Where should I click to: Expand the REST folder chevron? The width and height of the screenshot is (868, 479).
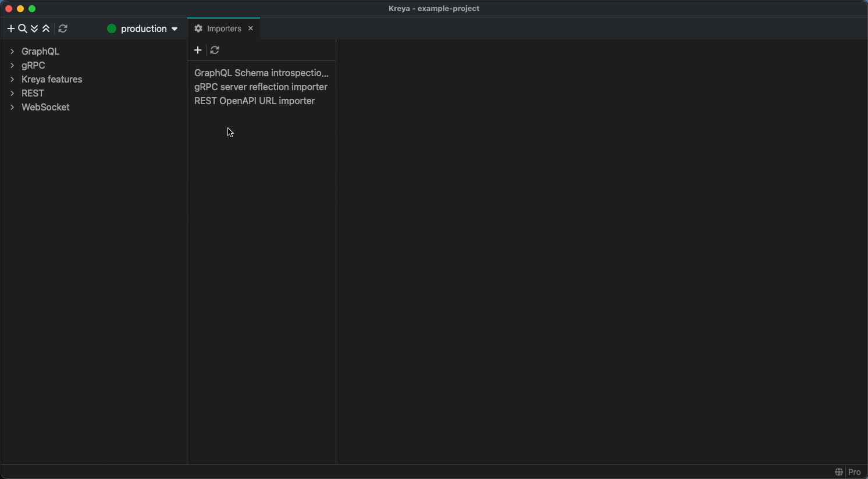pyautogui.click(x=12, y=94)
